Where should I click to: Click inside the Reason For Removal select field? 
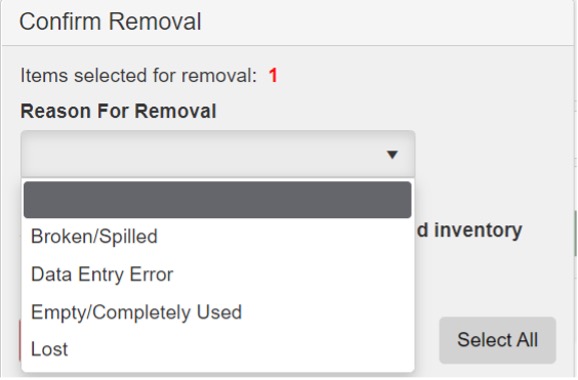click(218, 154)
